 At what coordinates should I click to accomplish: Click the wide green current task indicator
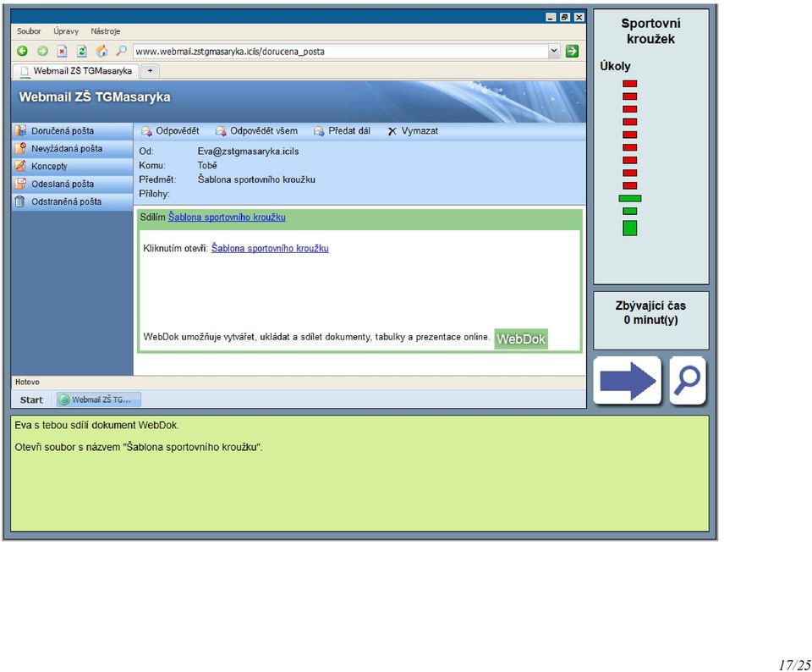point(629,198)
